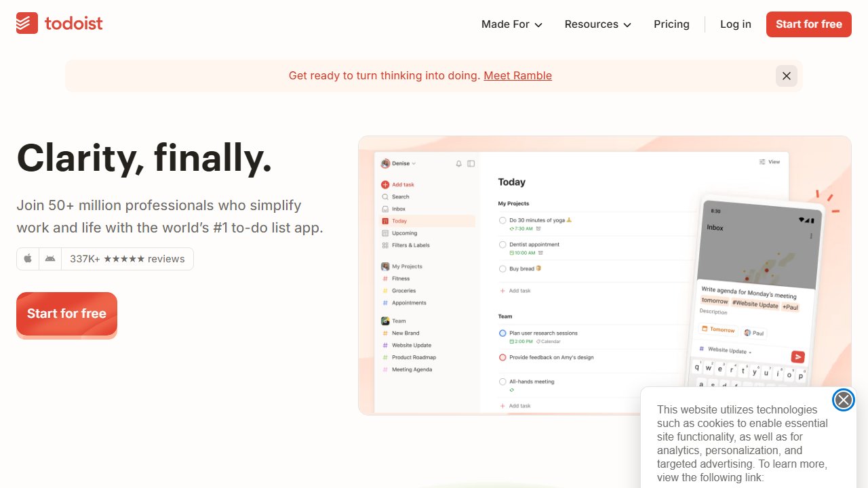Click the Apple App Store icon
868x488 pixels.
[x=28, y=259]
